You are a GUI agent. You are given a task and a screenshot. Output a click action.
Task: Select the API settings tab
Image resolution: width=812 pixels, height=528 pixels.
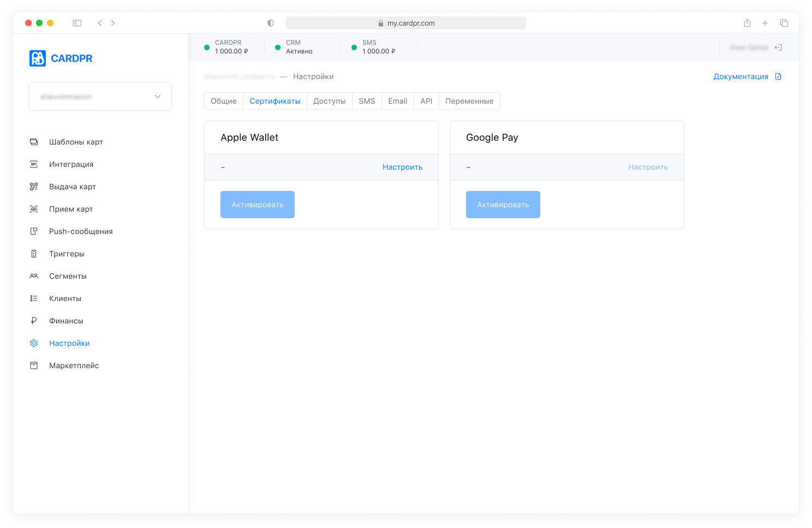(426, 101)
